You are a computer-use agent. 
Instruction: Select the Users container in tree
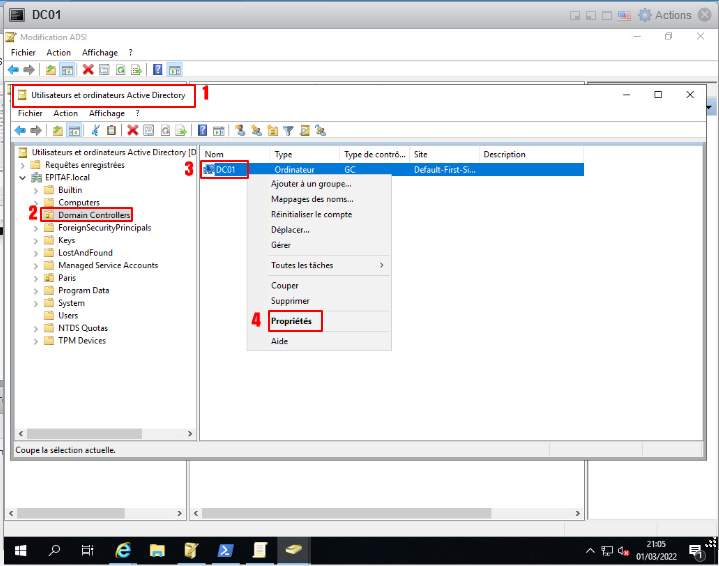(68, 315)
